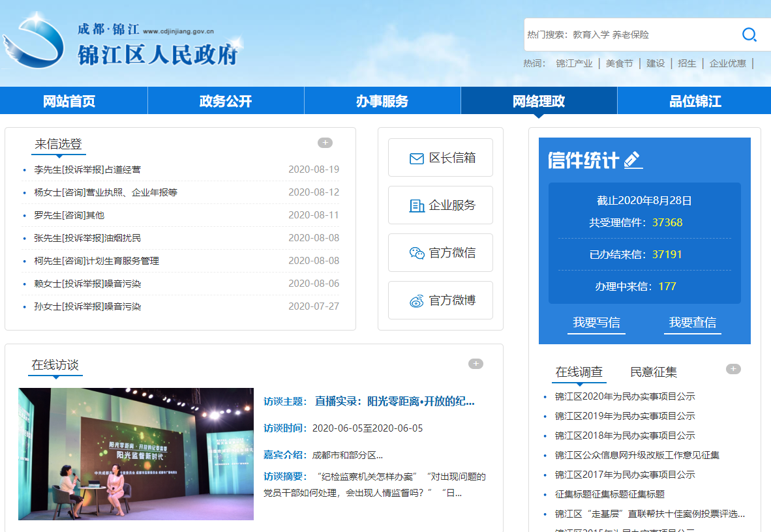The width and height of the screenshot is (771, 532).
Task: Select the 美食节 hot keyword link
Action: [619, 63]
